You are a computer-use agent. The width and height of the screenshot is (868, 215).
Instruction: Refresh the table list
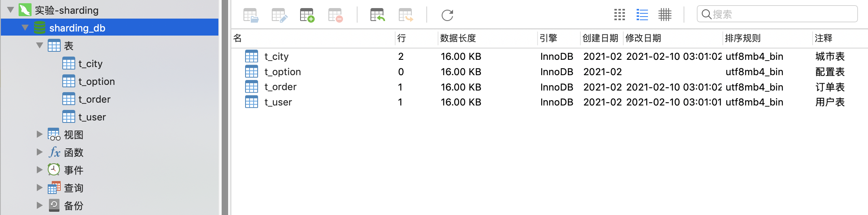click(447, 15)
